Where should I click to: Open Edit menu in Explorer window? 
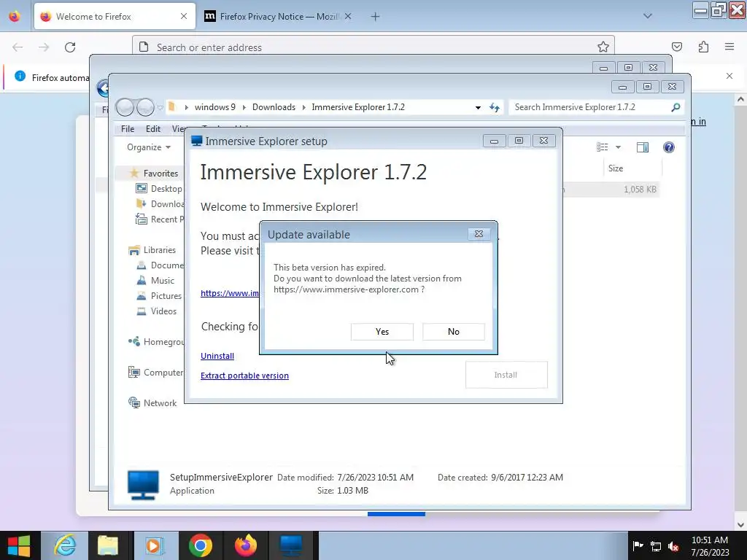153,128
